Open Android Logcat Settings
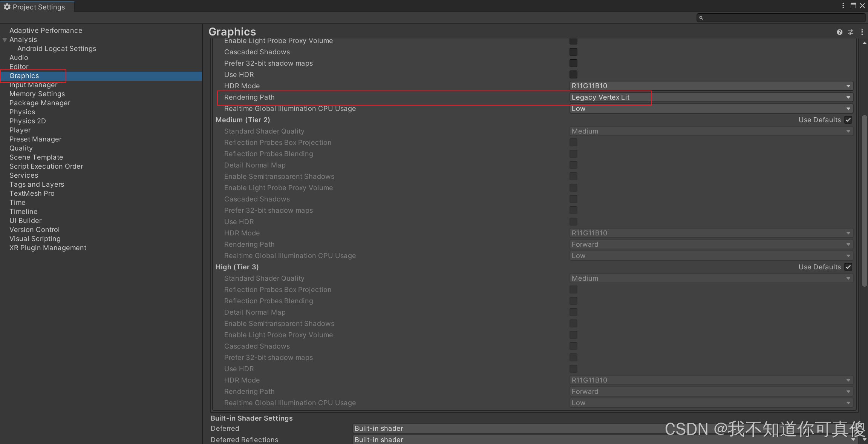The height and width of the screenshot is (444, 868). [57, 49]
